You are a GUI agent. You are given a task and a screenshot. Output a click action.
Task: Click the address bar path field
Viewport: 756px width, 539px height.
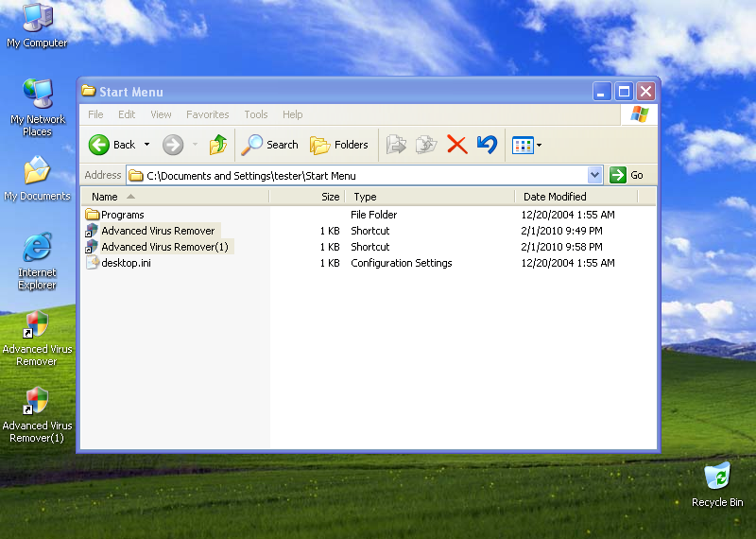click(x=357, y=176)
